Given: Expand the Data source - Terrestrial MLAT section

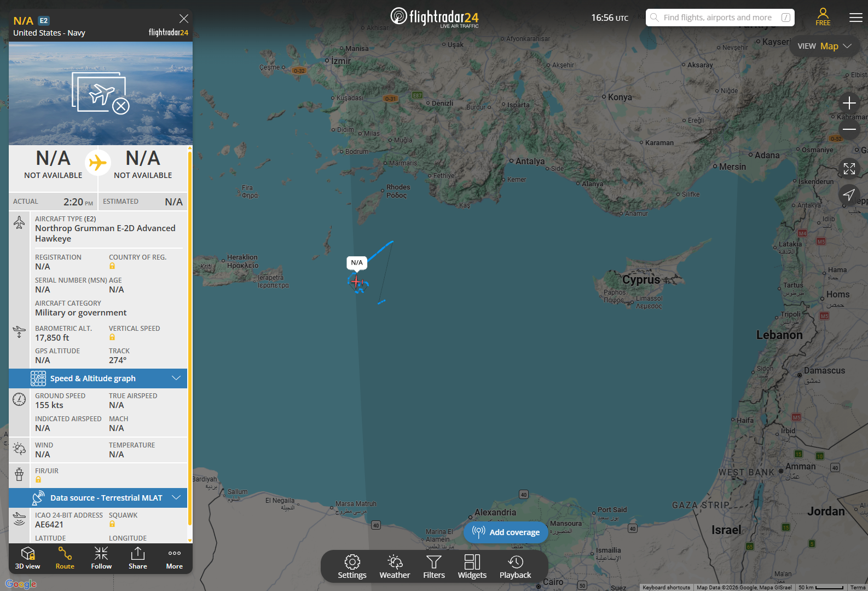Looking at the screenshot, I should pyautogui.click(x=98, y=498).
